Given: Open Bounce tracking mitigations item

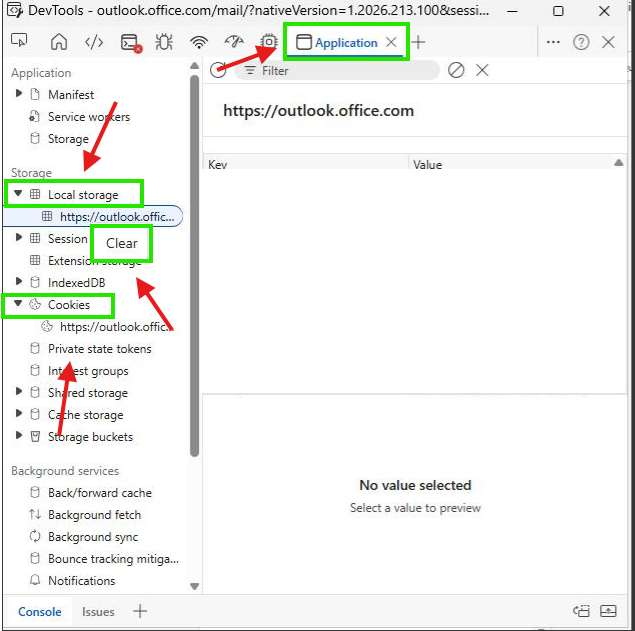Looking at the screenshot, I should point(113,559).
